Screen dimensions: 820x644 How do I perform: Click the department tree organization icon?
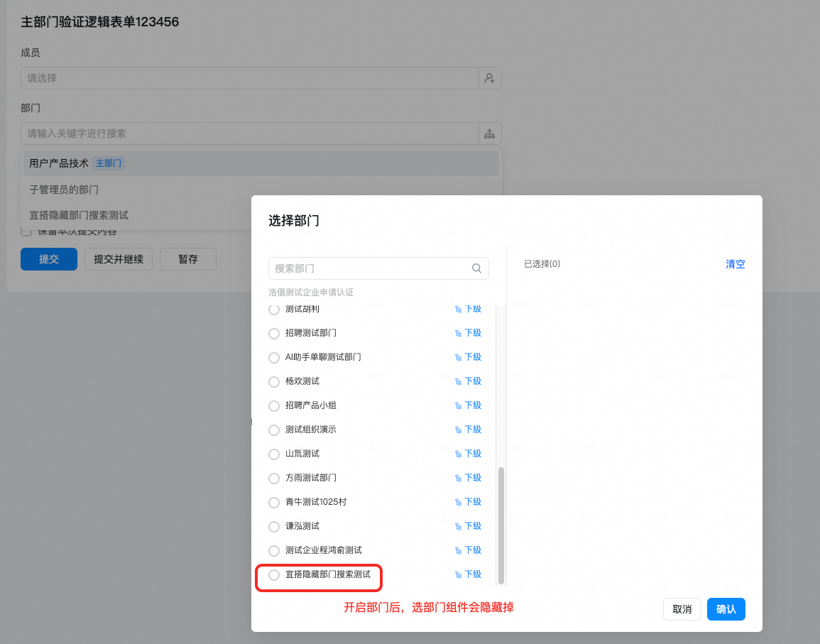point(490,133)
